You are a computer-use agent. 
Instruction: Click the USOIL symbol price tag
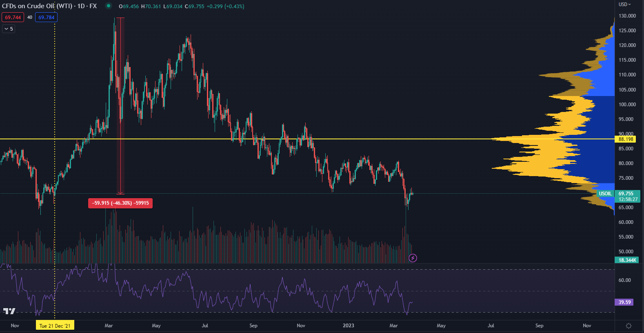[605, 194]
